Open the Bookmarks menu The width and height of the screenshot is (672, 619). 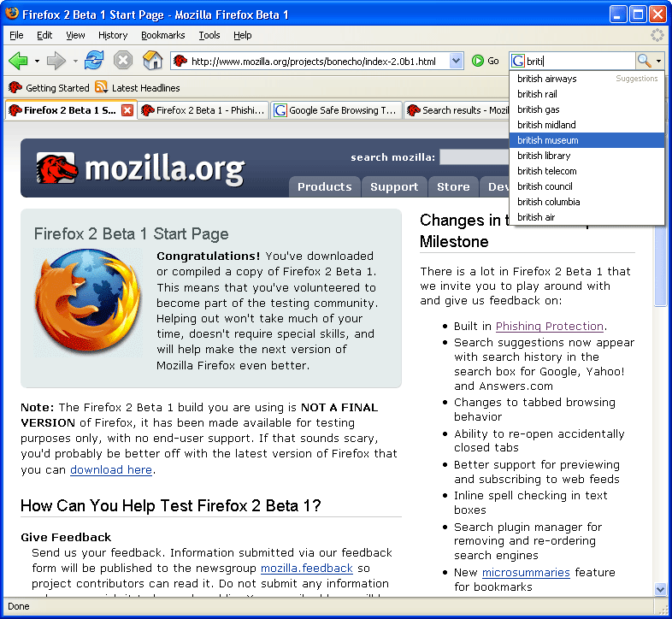(162, 35)
